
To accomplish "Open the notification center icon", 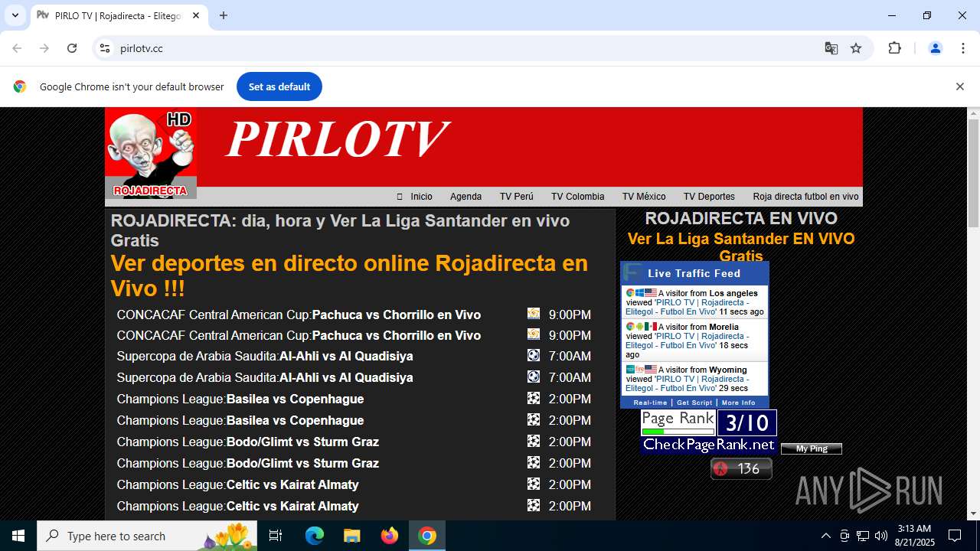I will (x=955, y=536).
